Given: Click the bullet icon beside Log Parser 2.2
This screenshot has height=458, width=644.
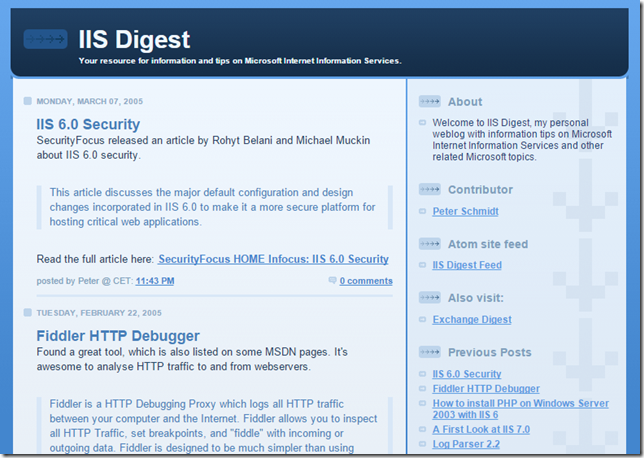Looking at the screenshot, I should [422, 444].
